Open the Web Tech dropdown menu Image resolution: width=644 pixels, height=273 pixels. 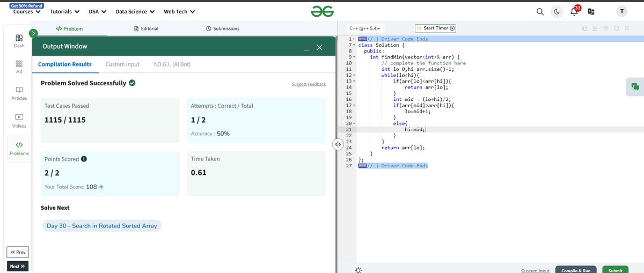pyautogui.click(x=179, y=11)
